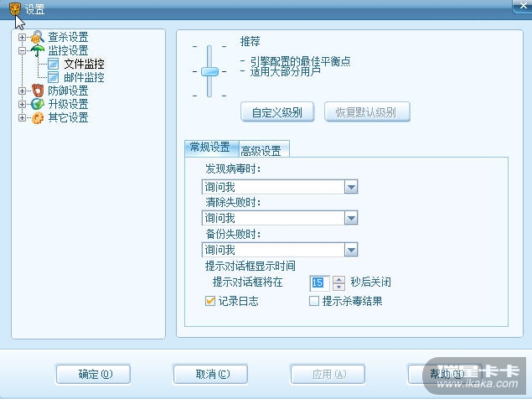The width and height of the screenshot is (532, 399).
Task: Click the tiger app icon in title bar
Action: click(x=15, y=9)
